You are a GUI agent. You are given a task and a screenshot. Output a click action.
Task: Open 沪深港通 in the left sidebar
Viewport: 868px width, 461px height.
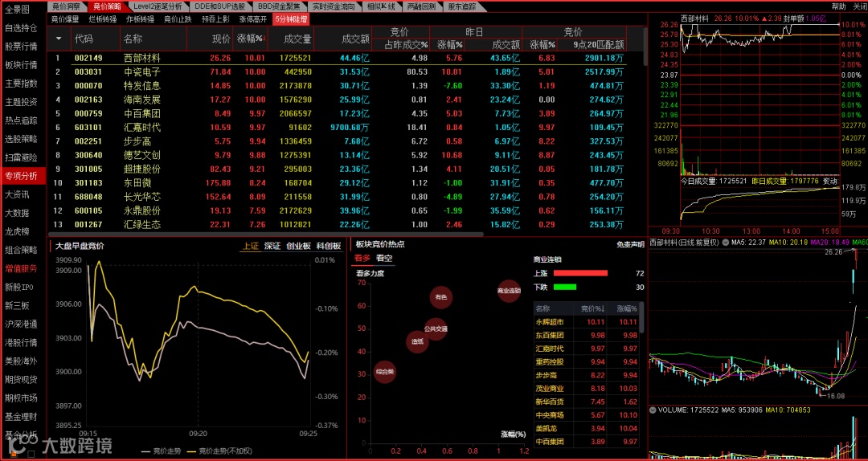23,324
